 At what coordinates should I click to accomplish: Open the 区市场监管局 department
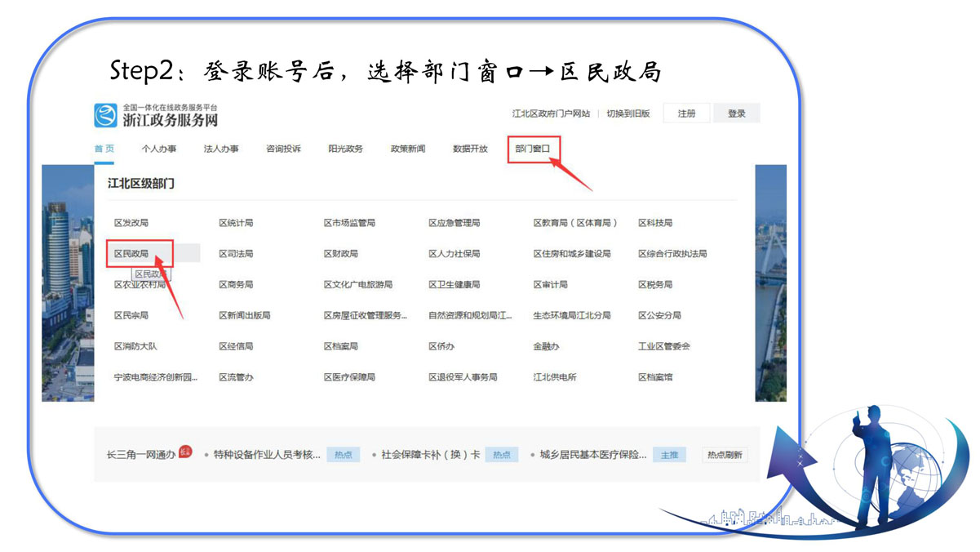tap(349, 223)
